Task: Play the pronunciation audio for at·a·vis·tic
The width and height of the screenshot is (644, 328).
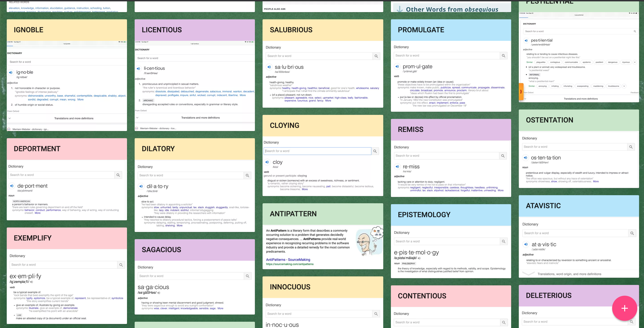Action: tap(526, 244)
